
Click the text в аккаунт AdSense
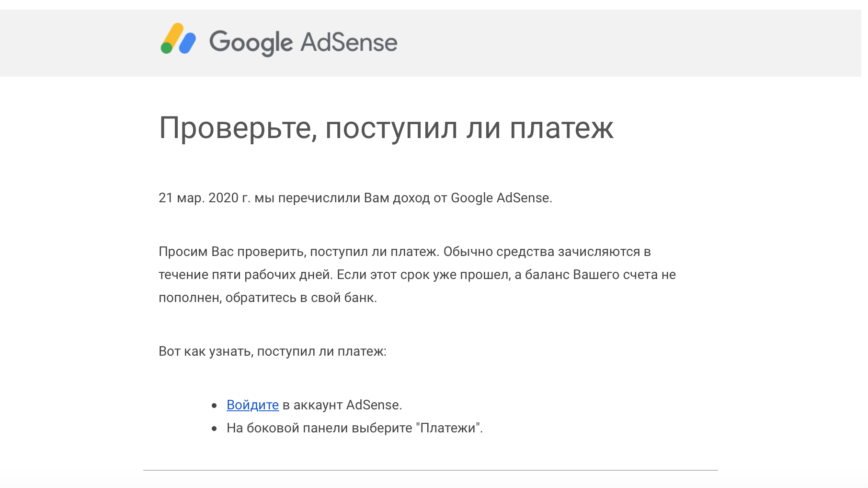(342, 405)
